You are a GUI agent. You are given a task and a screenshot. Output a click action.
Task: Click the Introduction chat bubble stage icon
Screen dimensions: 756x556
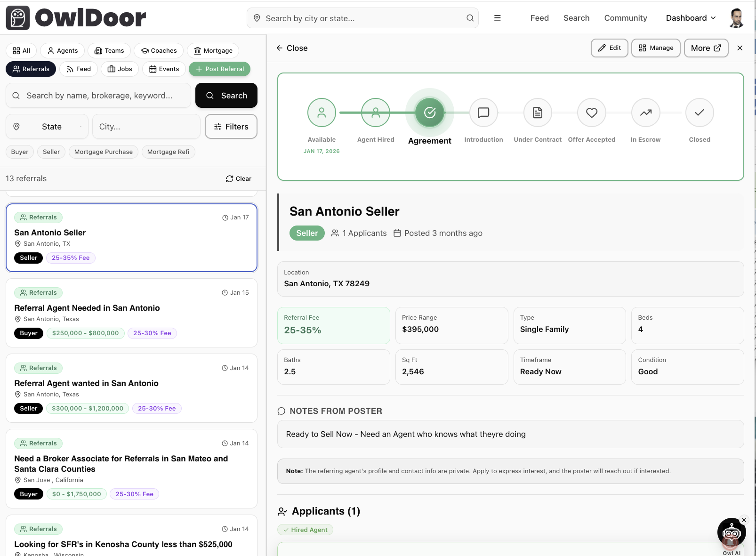[x=483, y=113]
